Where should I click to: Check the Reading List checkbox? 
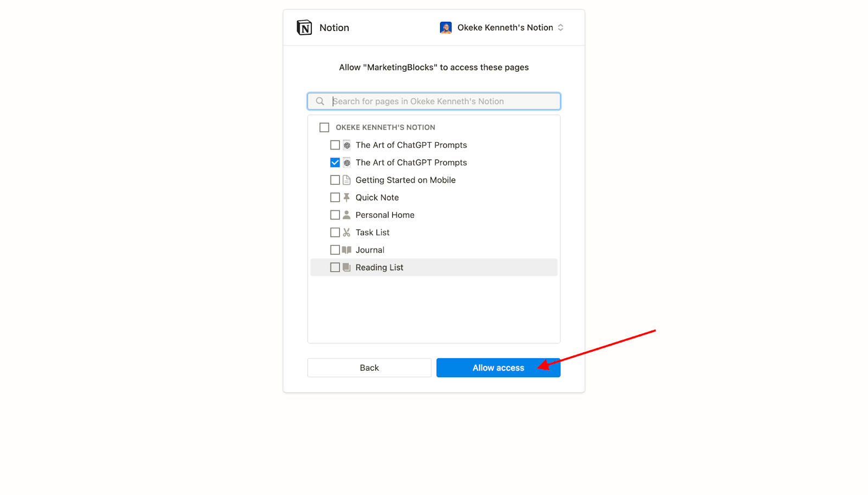335,268
